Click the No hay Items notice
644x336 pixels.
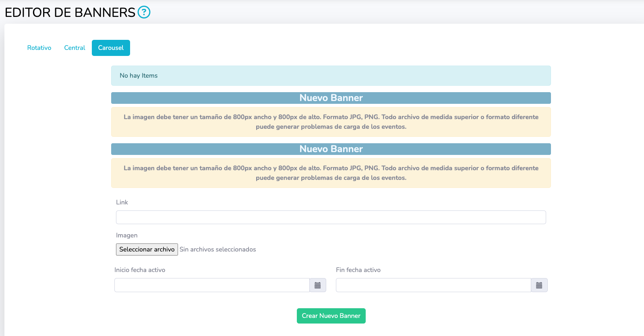331,76
